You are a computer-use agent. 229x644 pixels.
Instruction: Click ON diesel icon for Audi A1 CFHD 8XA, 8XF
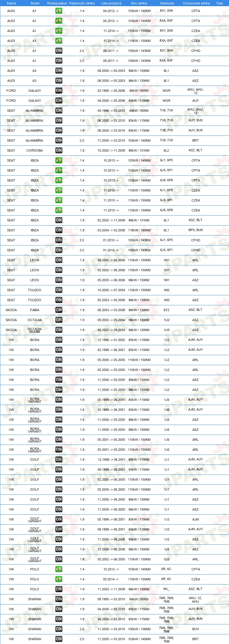click(59, 61)
